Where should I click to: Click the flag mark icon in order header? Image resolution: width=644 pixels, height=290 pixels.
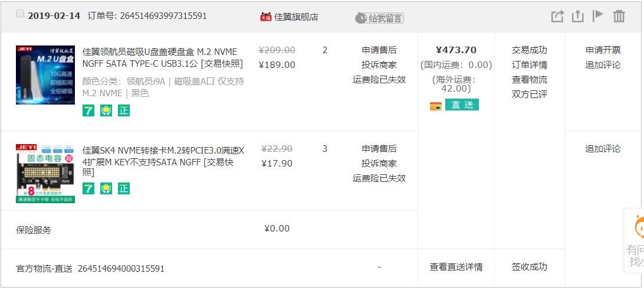597,16
